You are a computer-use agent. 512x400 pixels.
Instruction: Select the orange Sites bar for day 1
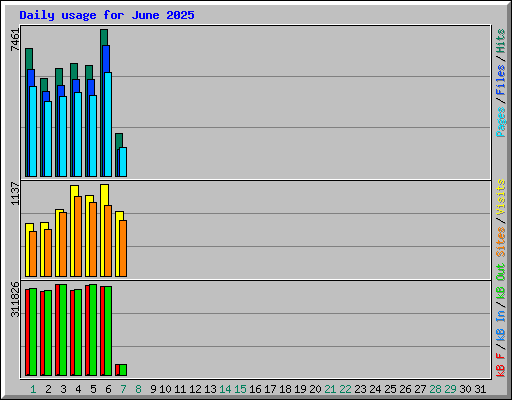pyautogui.click(x=33, y=254)
